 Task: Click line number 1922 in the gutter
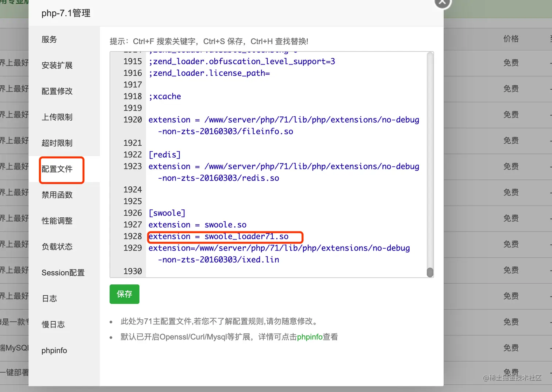(133, 155)
